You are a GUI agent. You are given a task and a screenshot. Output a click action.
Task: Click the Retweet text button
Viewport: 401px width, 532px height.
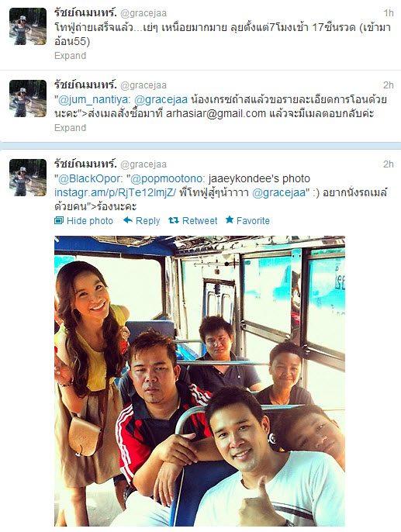click(x=200, y=221)
